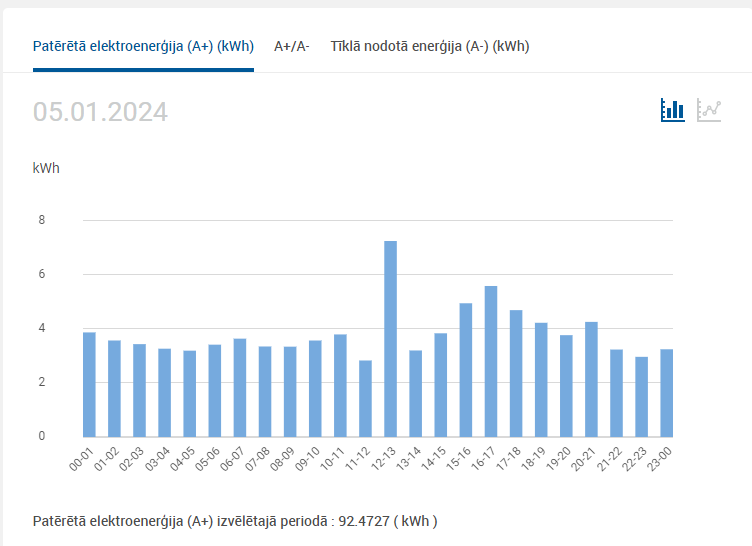Switch to line chart view icon
752x546 pixels.
(709, 110)
